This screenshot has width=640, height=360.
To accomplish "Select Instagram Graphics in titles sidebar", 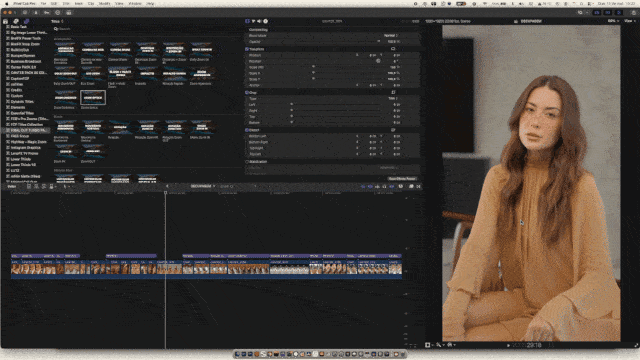I will click(x=25, y=148).
